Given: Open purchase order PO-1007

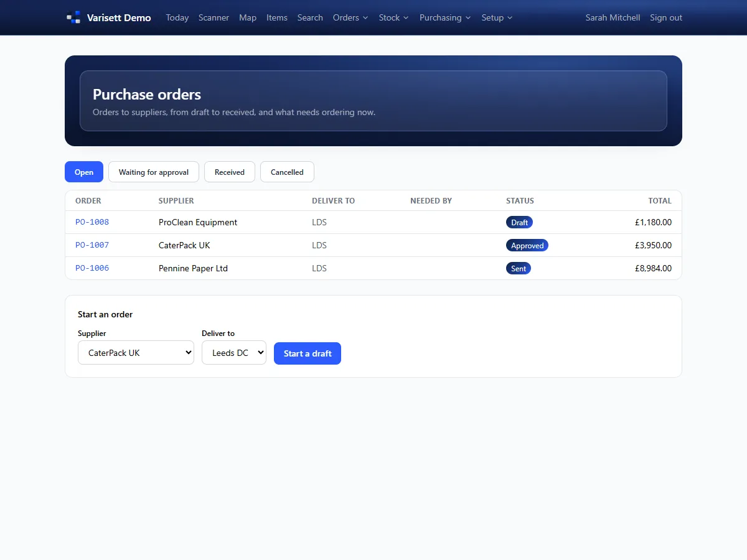Looking at the screenshot, I should click(x=92, y=245).
